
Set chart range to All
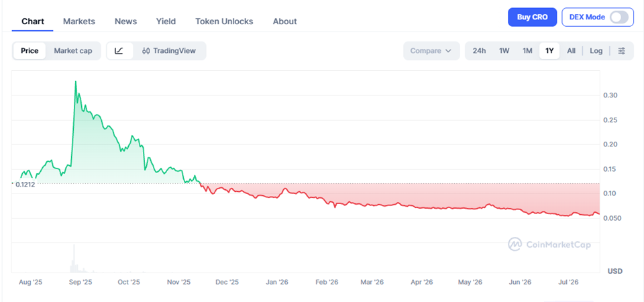(571, 51)
